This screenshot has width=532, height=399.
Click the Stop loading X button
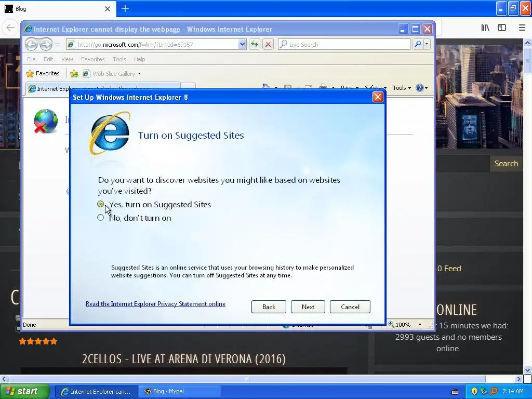tap(268, 44)
